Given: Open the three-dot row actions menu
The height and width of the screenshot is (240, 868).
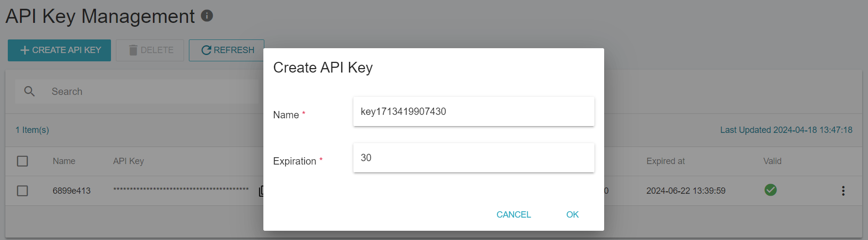Looking at the screenshot, I should (843, 191).
